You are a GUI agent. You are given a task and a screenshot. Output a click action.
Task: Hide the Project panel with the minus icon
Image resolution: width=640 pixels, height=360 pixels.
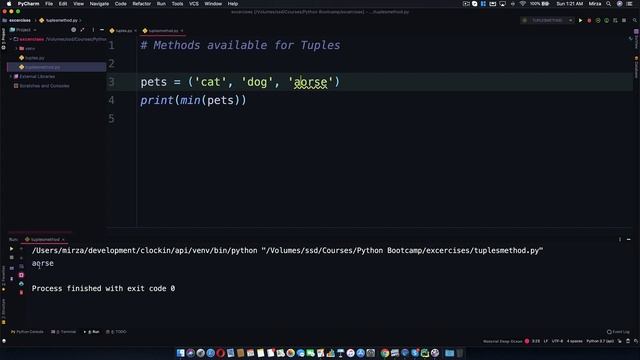[x=102, y=30]
